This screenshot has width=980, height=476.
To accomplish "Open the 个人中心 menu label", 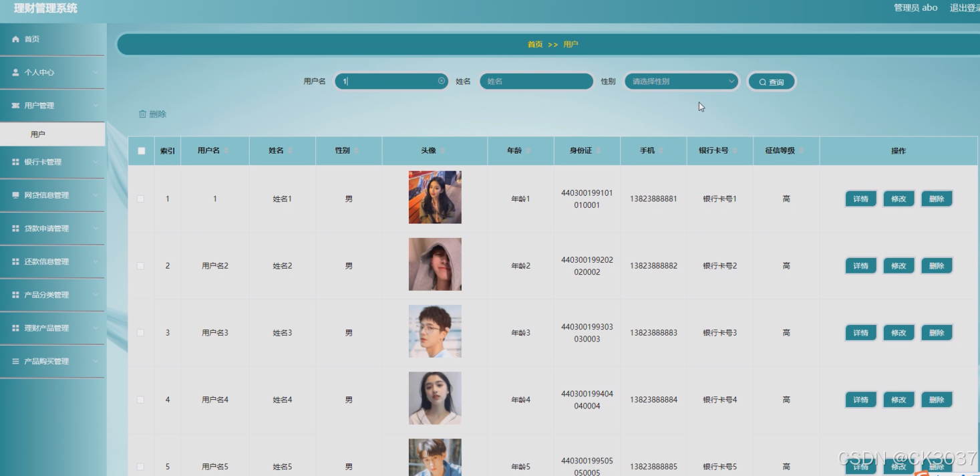I will pyautogui.click(x=39, y=72).
